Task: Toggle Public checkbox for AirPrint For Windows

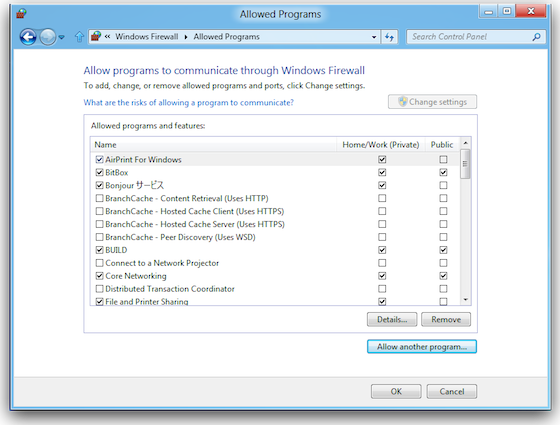Action: (443, 159)
